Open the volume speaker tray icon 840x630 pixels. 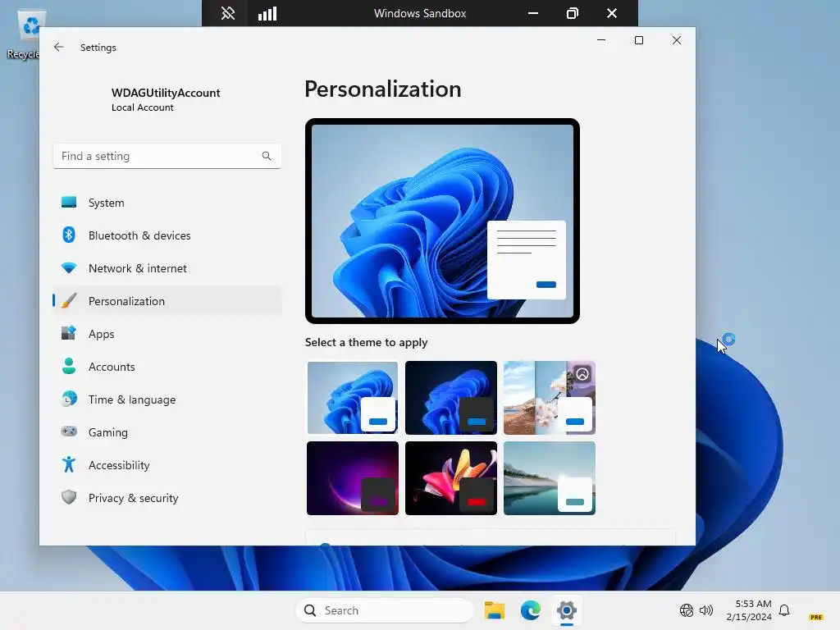pos(706,610)
